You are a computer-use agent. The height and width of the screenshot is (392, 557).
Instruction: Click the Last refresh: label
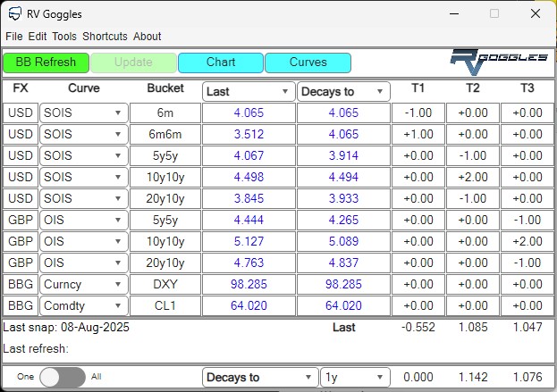click(x=36, y=349)
